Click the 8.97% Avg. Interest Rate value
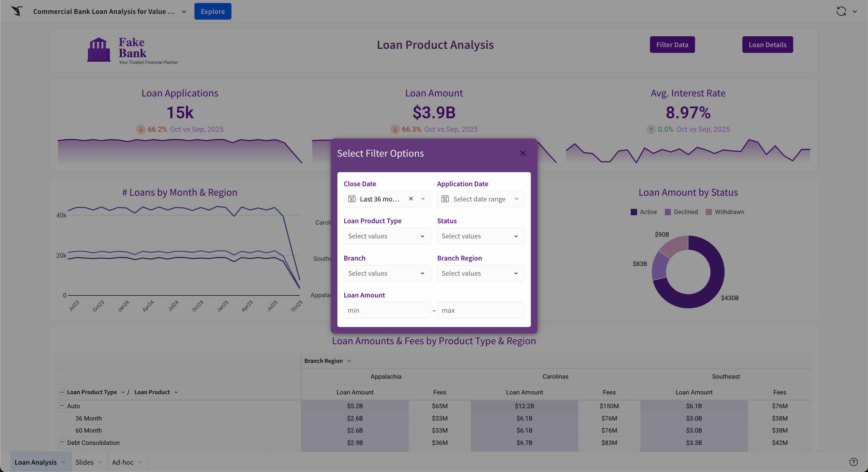Image resolution: width=868 pixels, height=472 pixels. coord(688,112)
